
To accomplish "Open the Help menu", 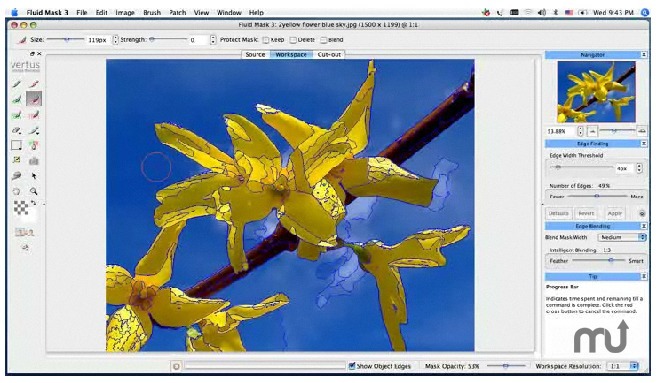I will click(x=256, y=13).
